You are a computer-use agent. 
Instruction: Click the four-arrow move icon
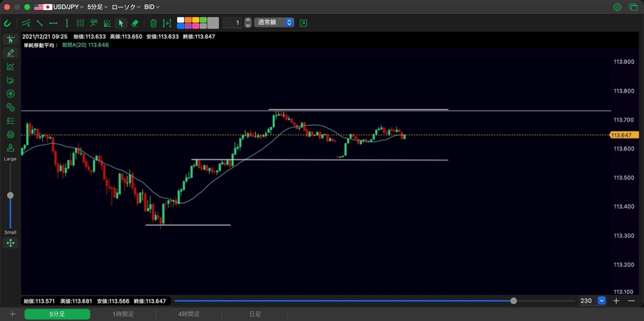[x=10, y=243]
